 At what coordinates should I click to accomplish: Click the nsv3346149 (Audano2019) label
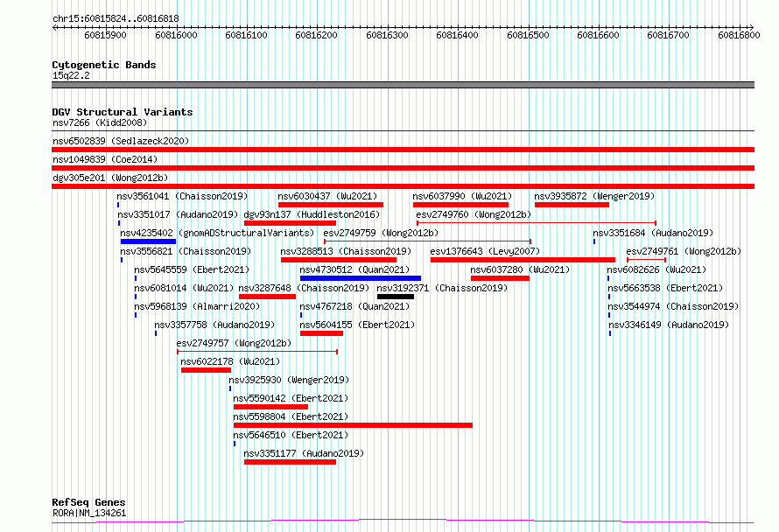[x=669, y=325]
